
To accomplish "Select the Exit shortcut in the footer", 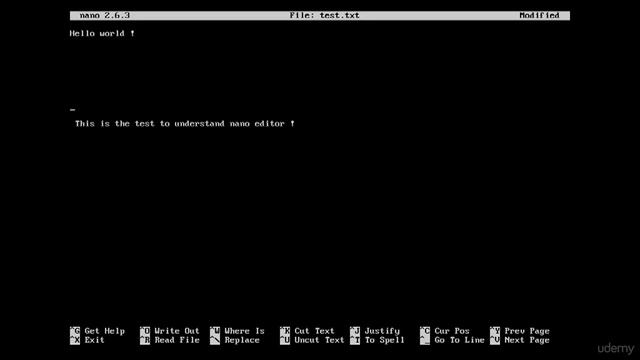I will pos(87,340).
